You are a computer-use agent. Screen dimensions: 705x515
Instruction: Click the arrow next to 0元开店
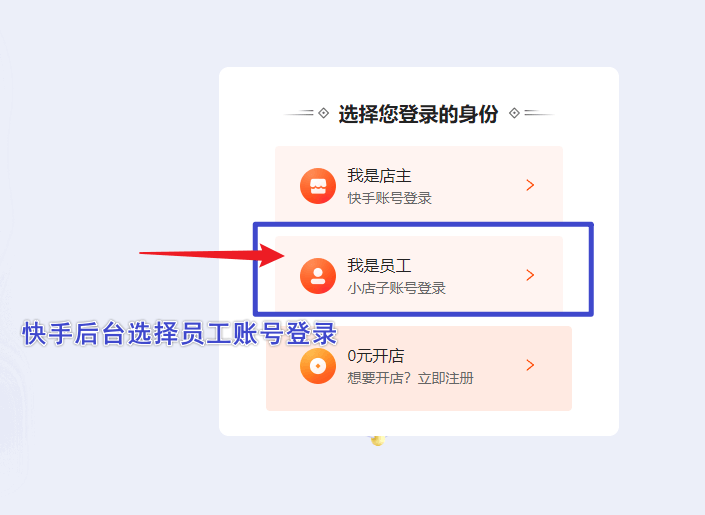(530, 365)
